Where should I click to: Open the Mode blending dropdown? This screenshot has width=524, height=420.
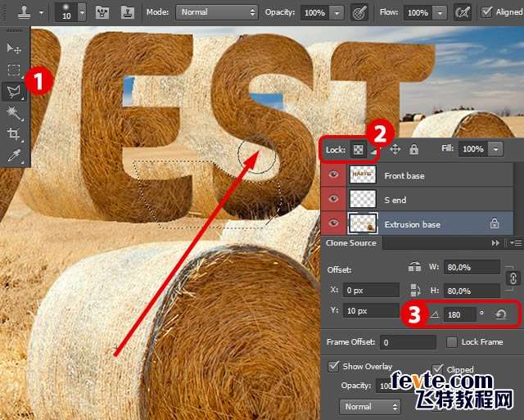[217, 13]
